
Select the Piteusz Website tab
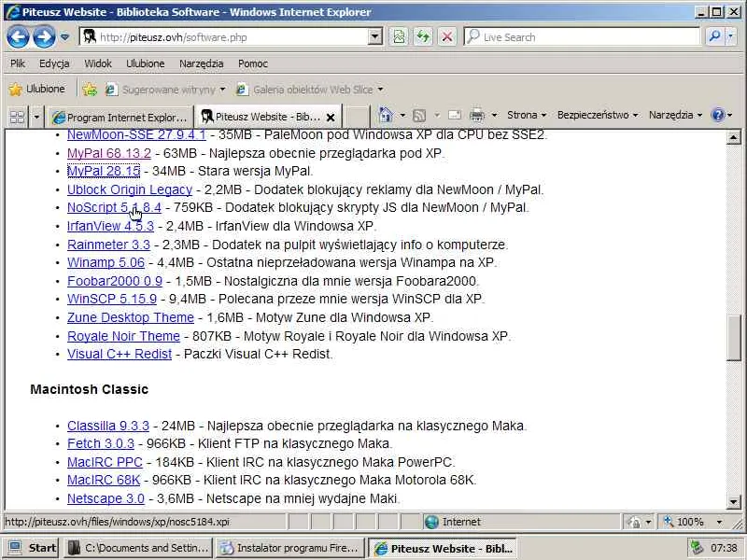(261, 117)
